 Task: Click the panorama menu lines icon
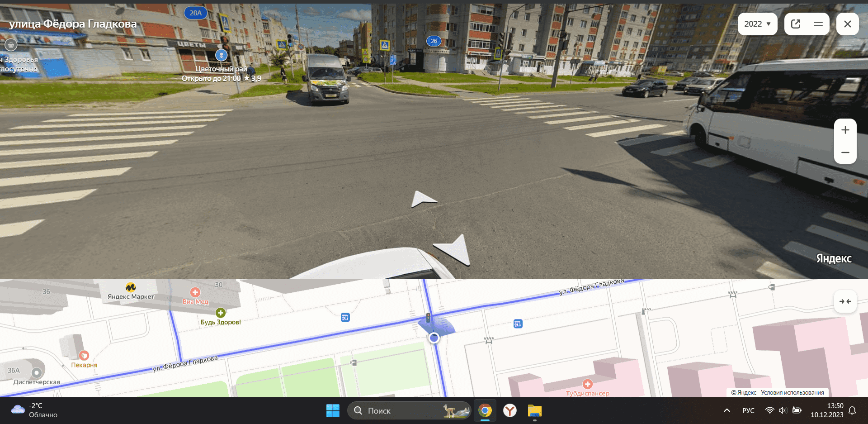pos(818,24)
